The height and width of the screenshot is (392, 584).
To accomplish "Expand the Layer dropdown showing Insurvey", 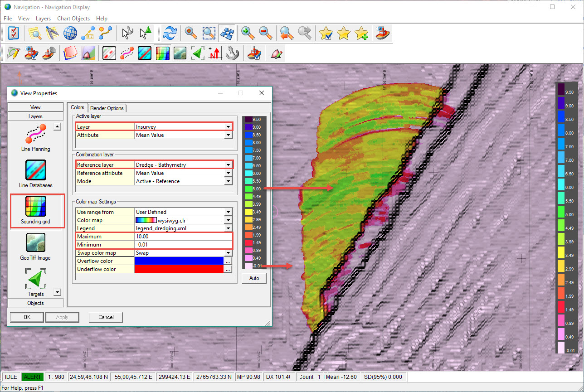I will (229, 127).
